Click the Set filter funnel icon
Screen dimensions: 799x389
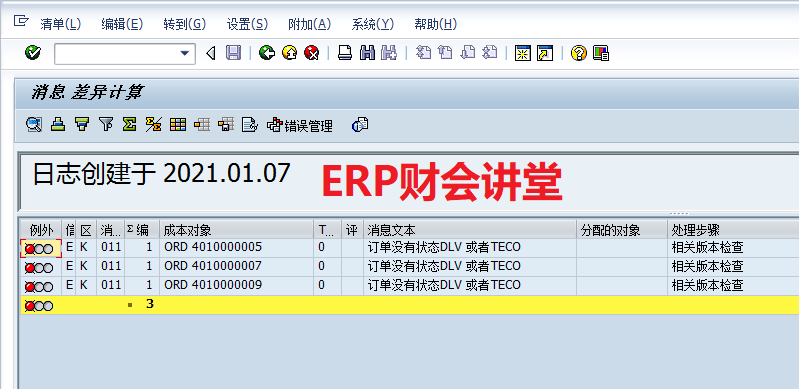tap(105, 124)
